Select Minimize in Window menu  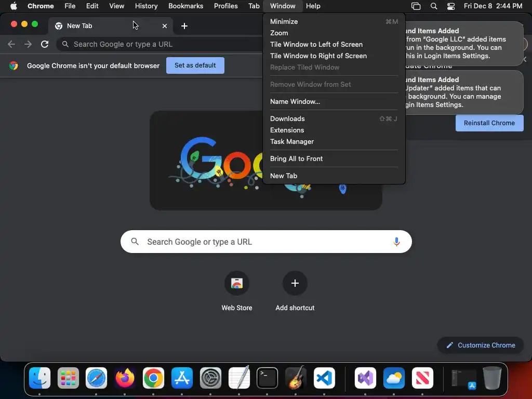(334, 21)
